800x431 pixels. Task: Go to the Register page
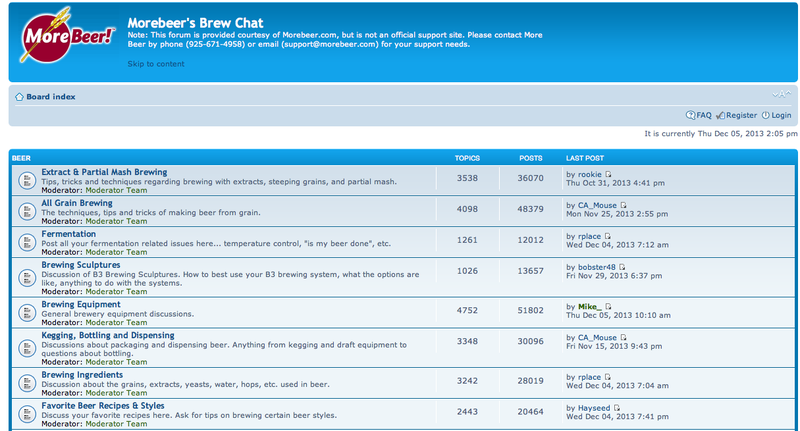point(741,115)
